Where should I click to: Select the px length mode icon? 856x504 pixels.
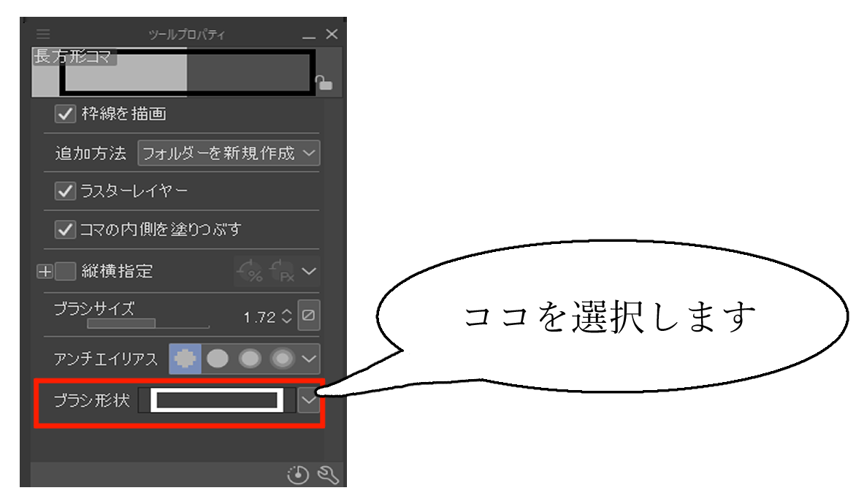(283, 271)
